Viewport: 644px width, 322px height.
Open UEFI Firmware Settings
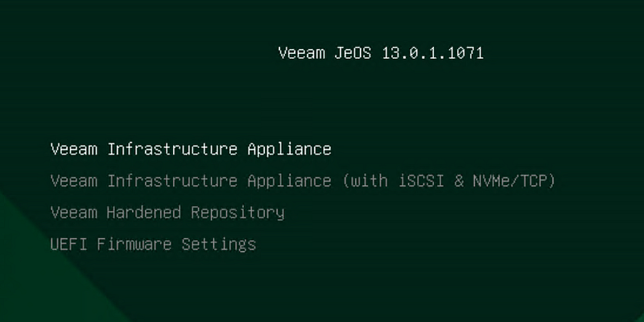(x=153, y=244)
